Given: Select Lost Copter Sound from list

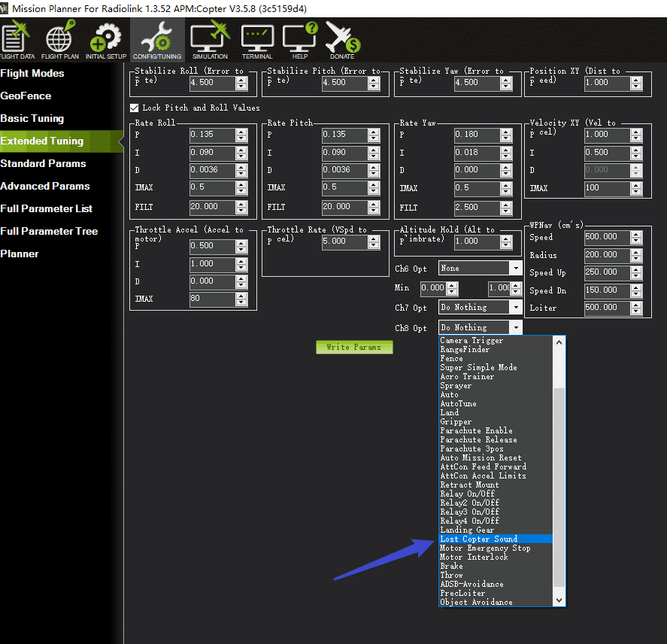Looking at the screenshot, I should [x=478, y=539].
